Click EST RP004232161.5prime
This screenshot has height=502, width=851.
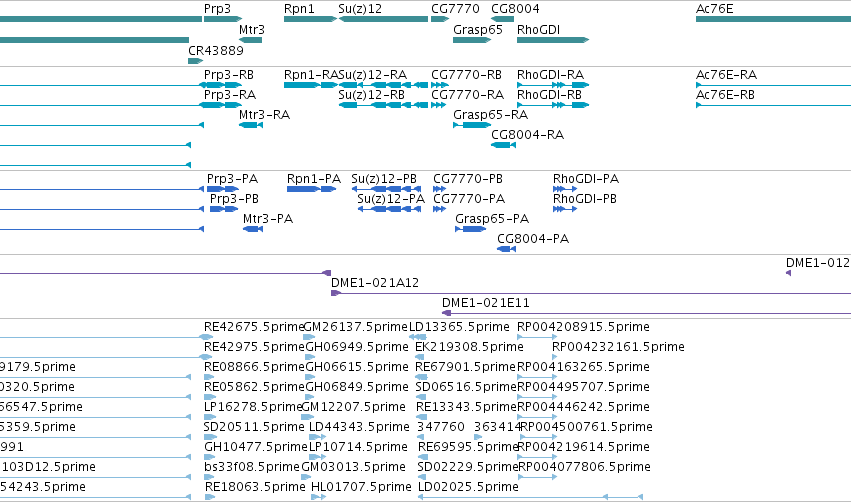pos(618,347)
